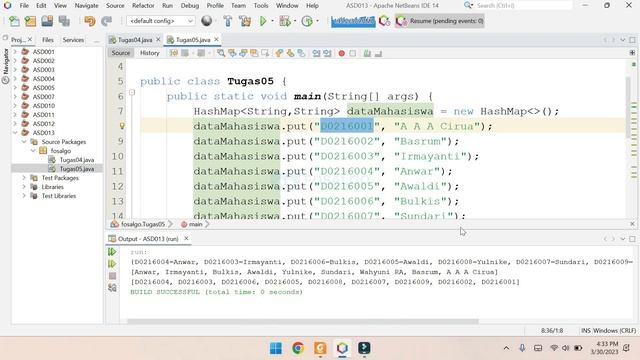Open run project dropdown arrow

point(273,21)
